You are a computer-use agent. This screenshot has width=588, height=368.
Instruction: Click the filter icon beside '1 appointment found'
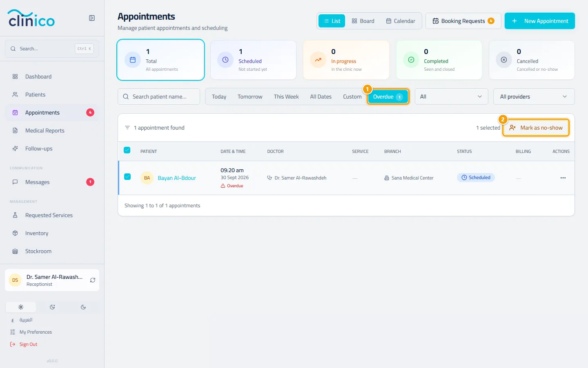coord(127,128)
